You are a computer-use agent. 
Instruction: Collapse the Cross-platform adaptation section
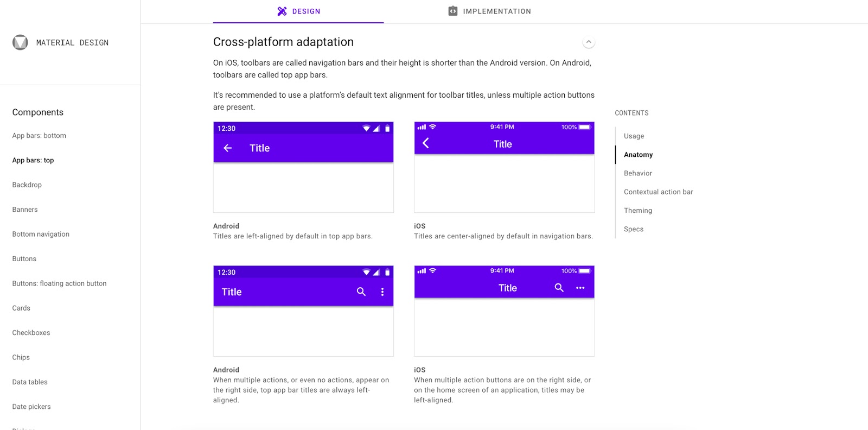(589, 42)
